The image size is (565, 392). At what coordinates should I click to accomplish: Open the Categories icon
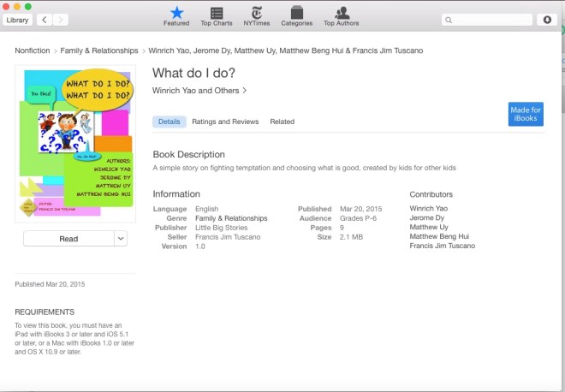[x=296, y=13]
